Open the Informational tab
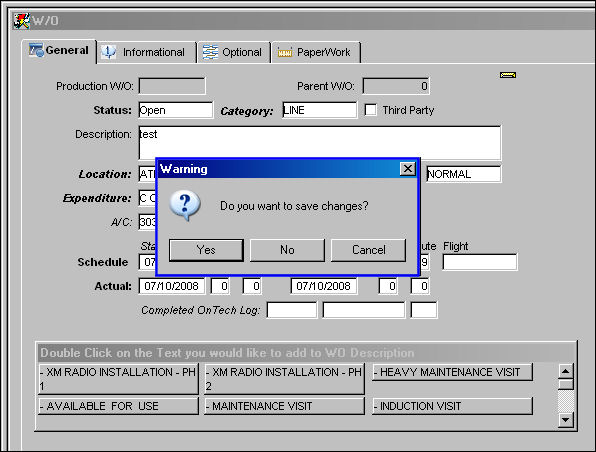The height and width of the screenshot is (452, 596). [x=147, y=52]
